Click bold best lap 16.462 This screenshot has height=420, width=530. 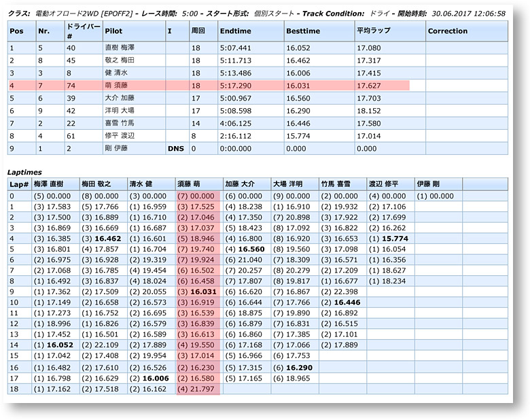pyautogui.click(x=108, y=239)
